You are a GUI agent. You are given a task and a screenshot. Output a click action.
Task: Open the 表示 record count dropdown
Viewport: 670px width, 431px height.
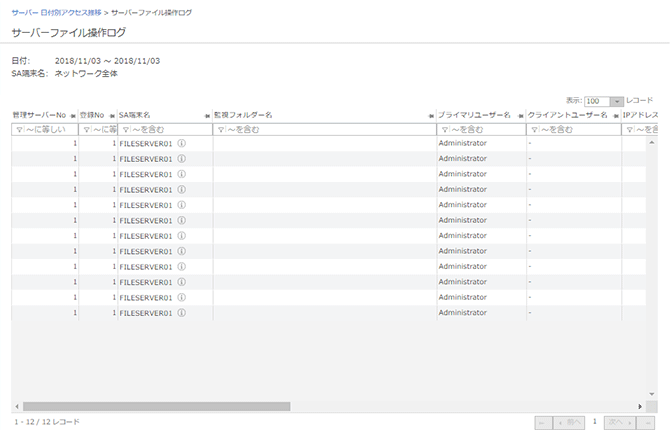coord(617,101)
